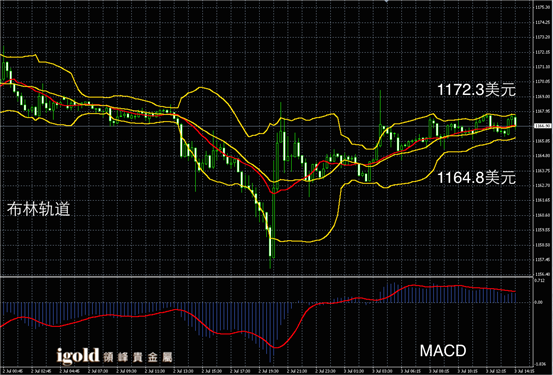Click the horizontal current price line on chart
Screen dimensions: 553x375
[266, 126]
